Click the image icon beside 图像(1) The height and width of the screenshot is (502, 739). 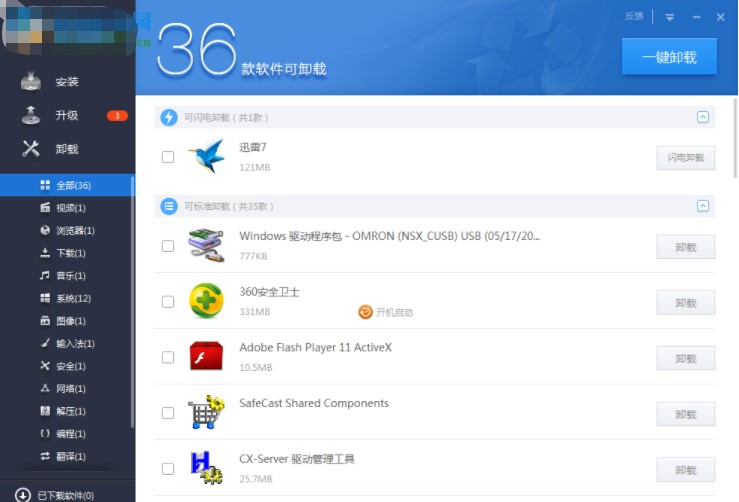point(45,321)
